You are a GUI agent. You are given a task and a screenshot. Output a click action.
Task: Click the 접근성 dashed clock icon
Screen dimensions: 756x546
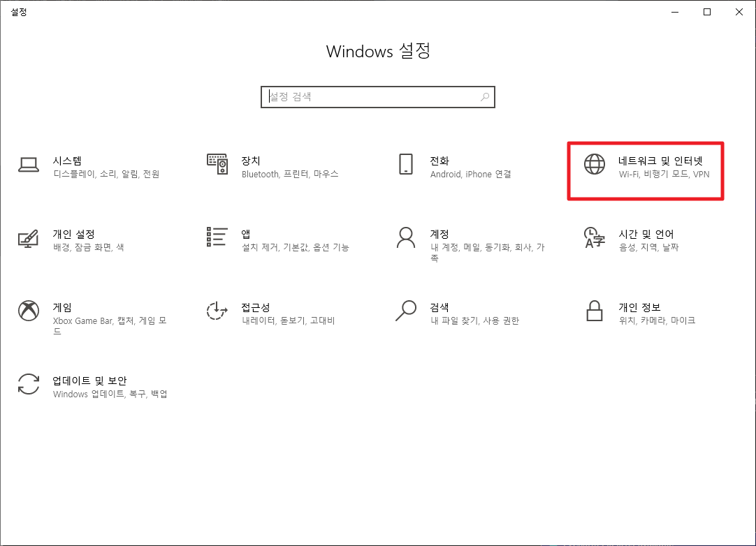click(x=217, y=311)
